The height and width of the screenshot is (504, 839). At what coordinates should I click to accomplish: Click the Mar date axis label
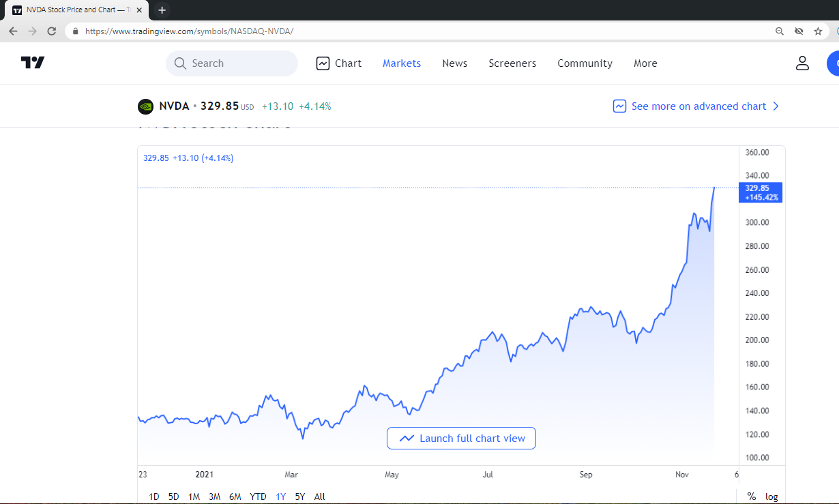(291, 474)
